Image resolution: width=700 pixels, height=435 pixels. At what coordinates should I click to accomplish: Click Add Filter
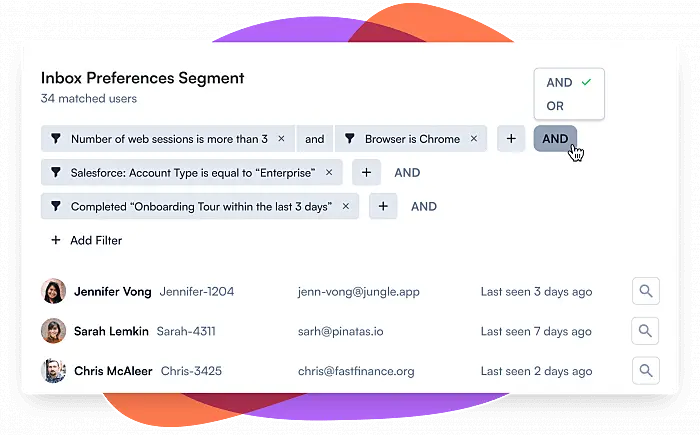click(86, 240)
